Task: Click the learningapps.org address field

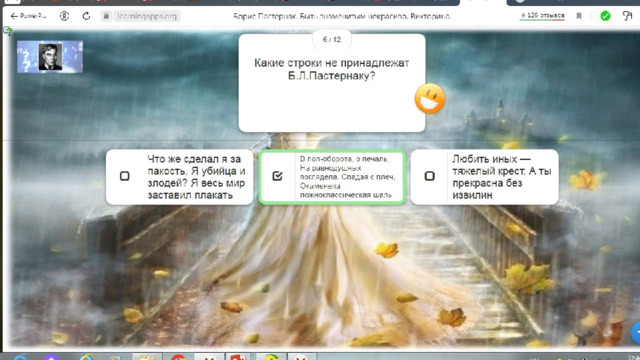Action: (x=147, y=16)
